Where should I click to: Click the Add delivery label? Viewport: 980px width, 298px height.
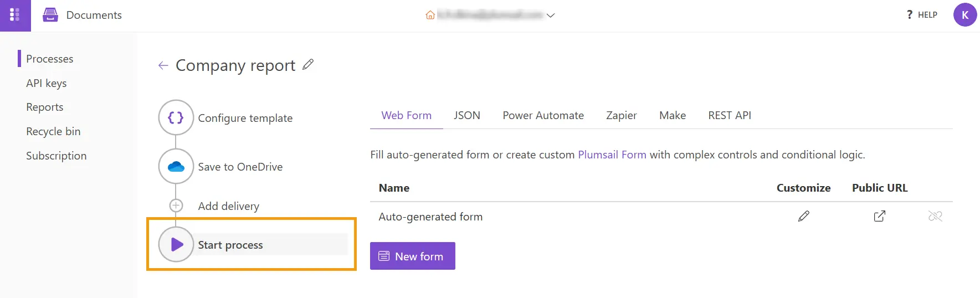[x=229, y=206]
